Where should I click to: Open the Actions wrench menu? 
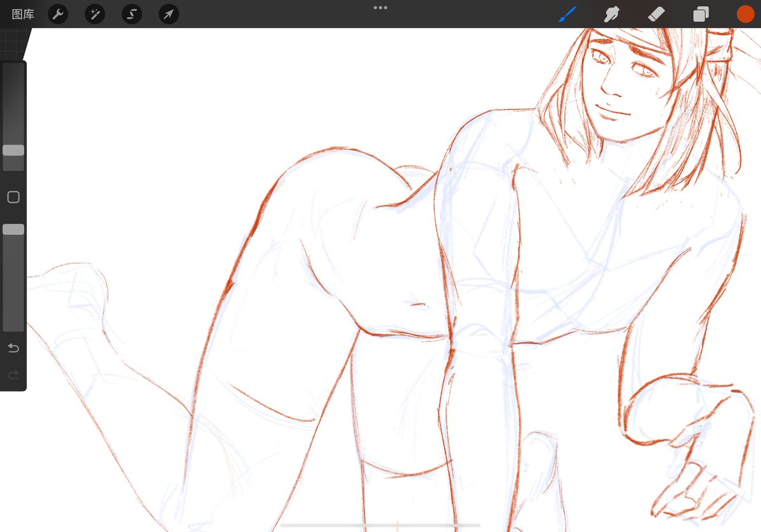coord(58,14)
